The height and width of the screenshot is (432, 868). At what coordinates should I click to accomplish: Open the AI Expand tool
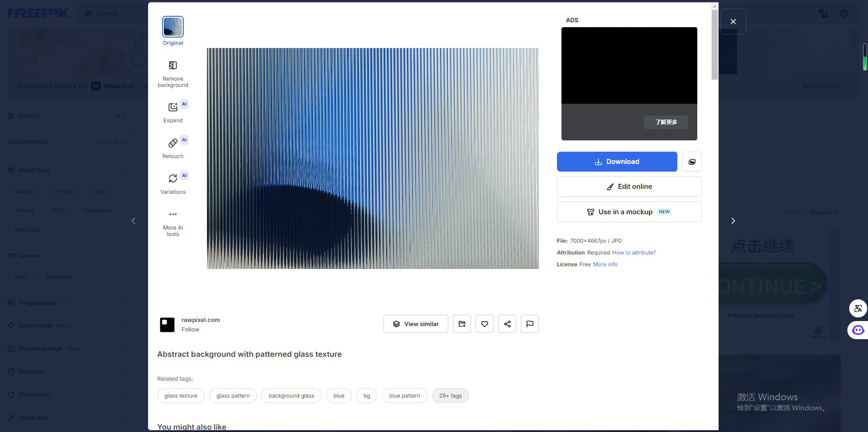(x=173, y=112)
